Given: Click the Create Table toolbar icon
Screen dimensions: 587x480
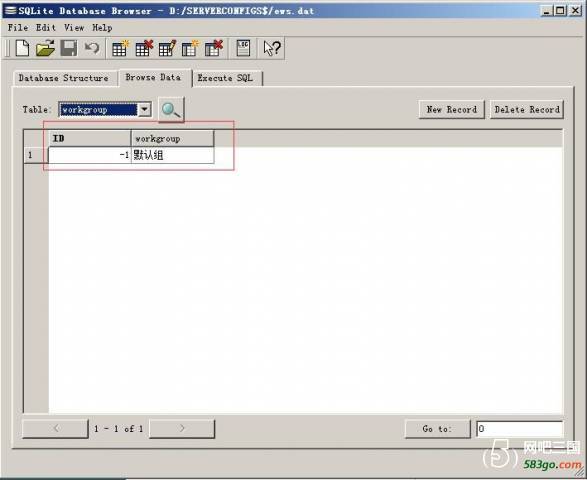Looking at the screenshot, I should tap(120, 48).
